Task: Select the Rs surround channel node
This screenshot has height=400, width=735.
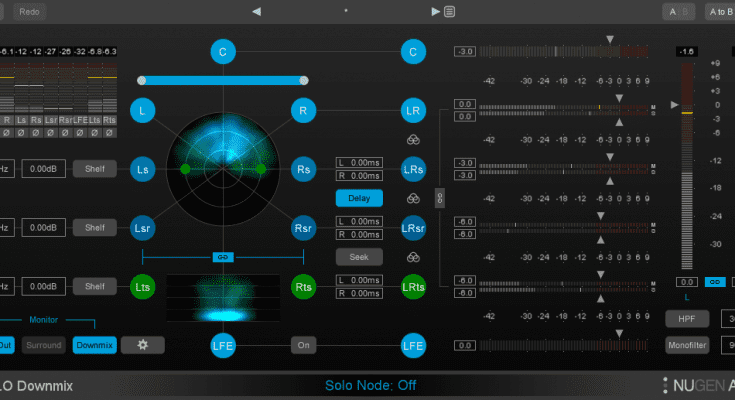Action: pos(303,169)
